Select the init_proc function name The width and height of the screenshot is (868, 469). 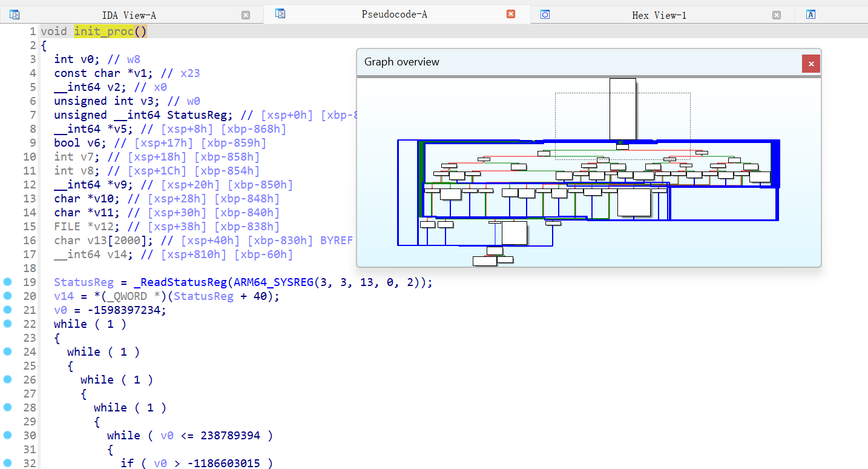tap(104, 32)
